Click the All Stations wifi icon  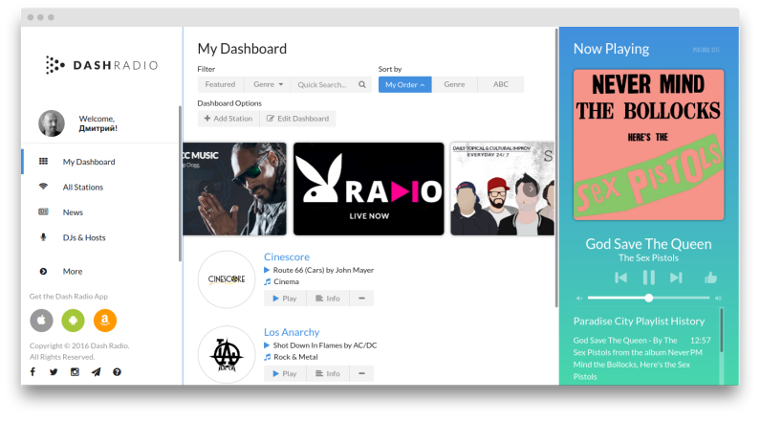43,187
